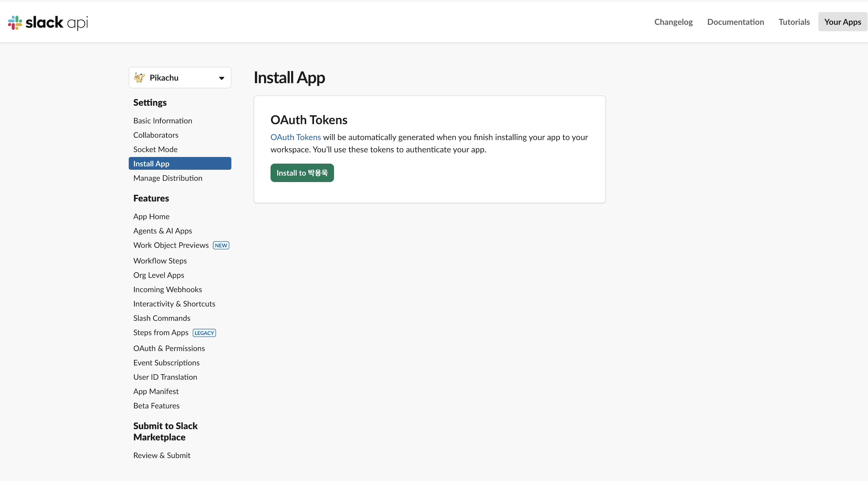The width and height of the screenshot is (868, 481).
Task: Follow the OAuth Tokens hyperlink
Action: point(296,137)
